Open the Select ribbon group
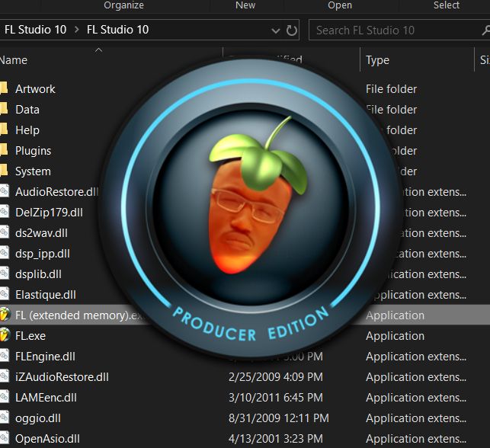 coord(447,5)
